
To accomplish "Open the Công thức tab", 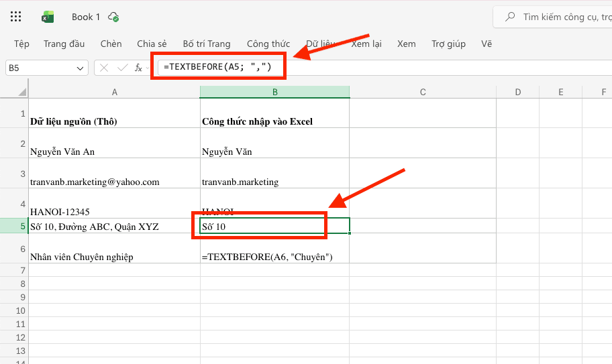I will (268, 44).
